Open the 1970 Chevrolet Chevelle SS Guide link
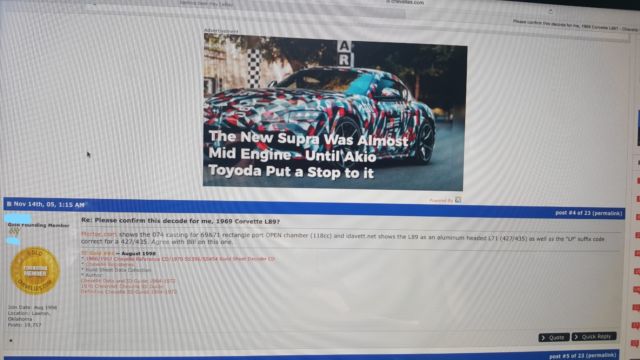 point(123,286)
